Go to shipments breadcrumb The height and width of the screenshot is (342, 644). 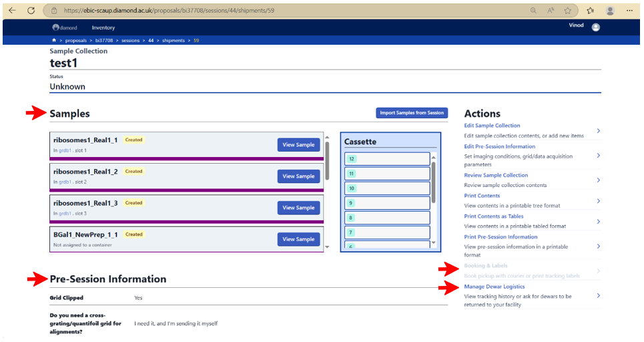[174, 40]
